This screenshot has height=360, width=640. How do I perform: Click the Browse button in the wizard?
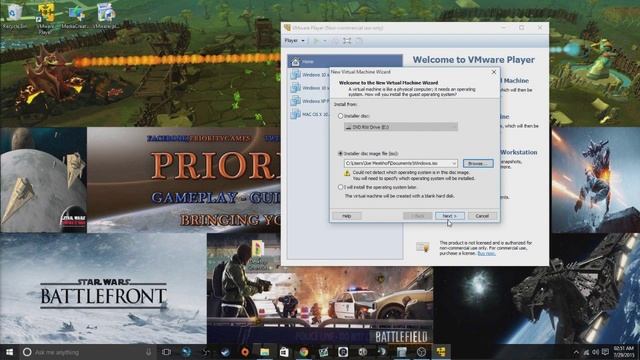coord(478,163)
